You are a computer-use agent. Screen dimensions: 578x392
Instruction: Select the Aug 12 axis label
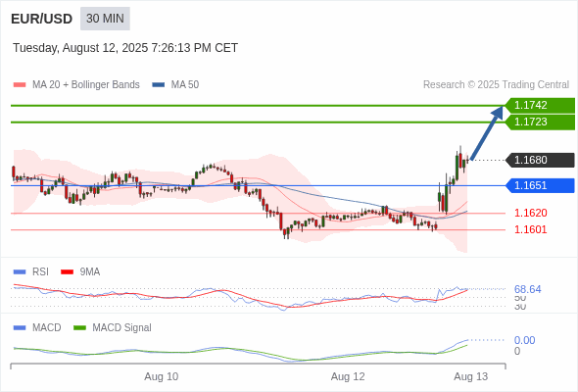pos(348,376)
